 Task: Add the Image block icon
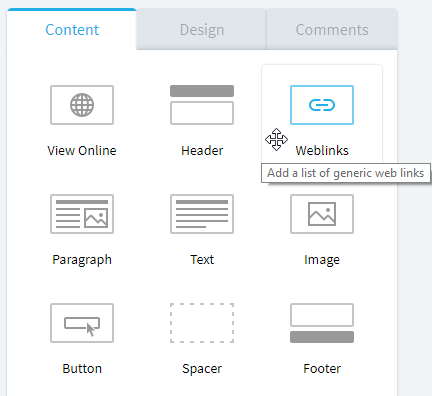click(x=322, y=214)
